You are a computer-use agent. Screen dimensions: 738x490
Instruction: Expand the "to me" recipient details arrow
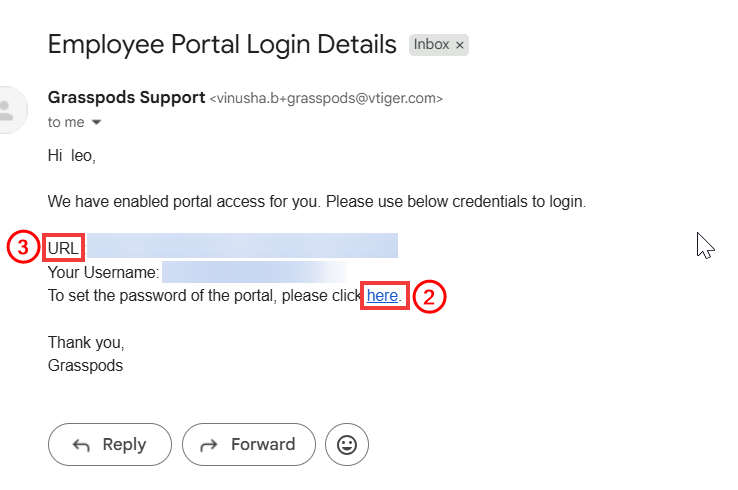(96, 122)
